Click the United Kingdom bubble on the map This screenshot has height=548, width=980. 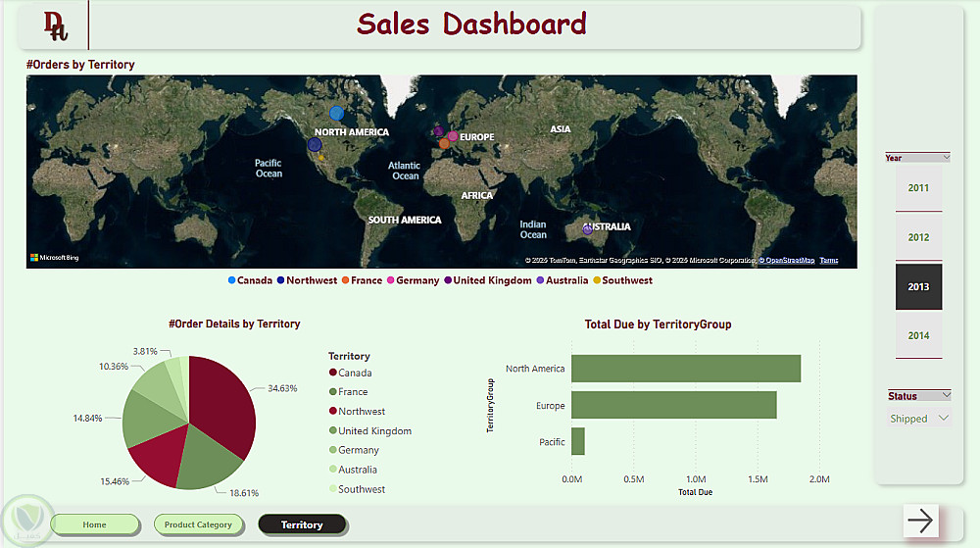439,131
